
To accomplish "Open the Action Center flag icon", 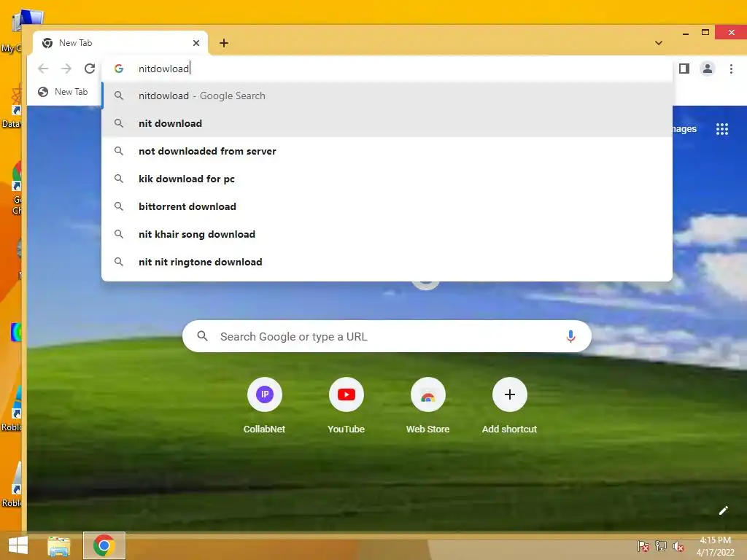I will click(643, 546).
